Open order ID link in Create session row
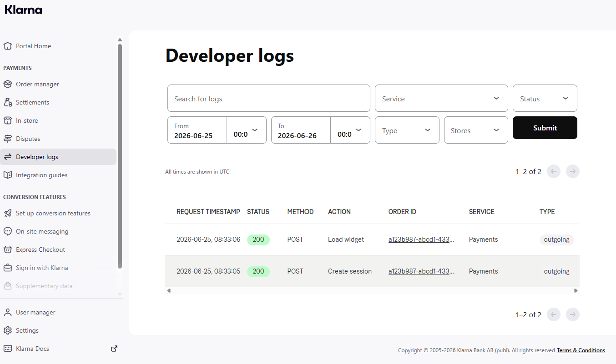The width and height of the screenshot is (616, 364). click(x=421, y=271)
